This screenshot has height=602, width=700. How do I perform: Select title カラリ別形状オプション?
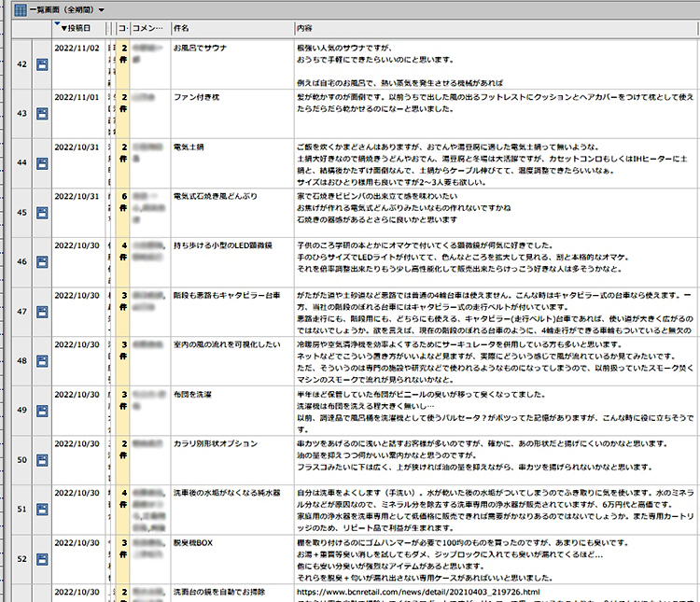click(x=216, y=444)
